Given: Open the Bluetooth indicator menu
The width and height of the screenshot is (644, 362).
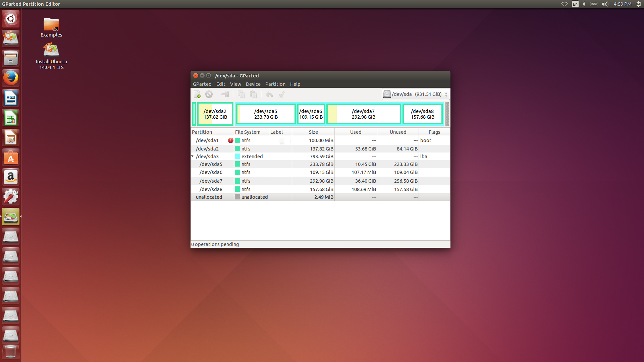Looking at the screenshot, I should [584, 4].
